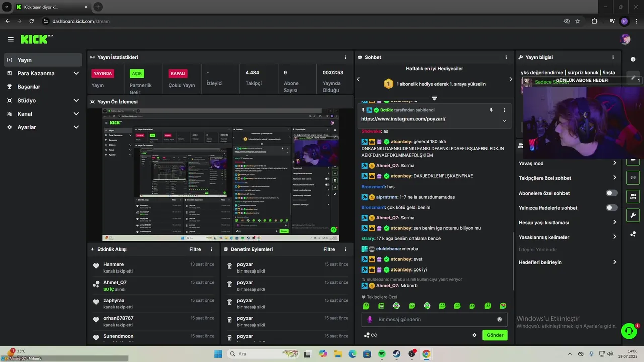The image size is (644, 362).
Task: Open the emoji picker in chat input
Action: [x=499, y=319]
